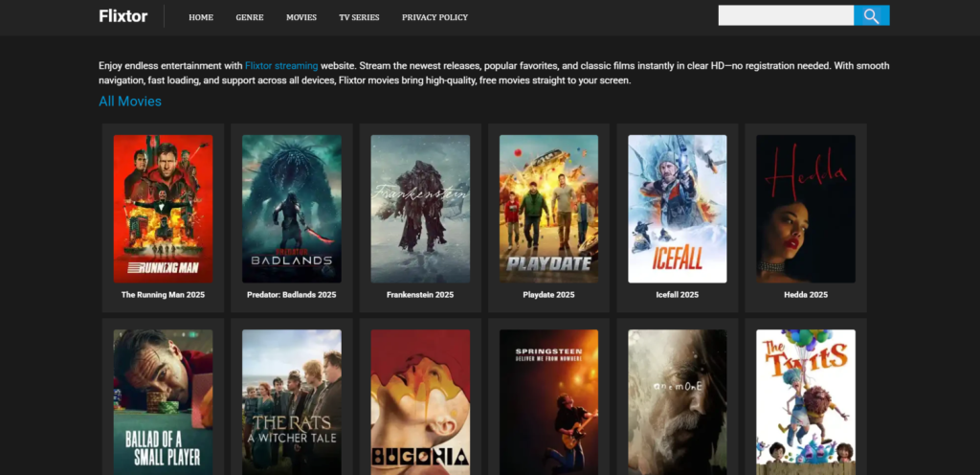Select the 'The Running Man 2025' title
980x475 pixels.
click(163, 295)
